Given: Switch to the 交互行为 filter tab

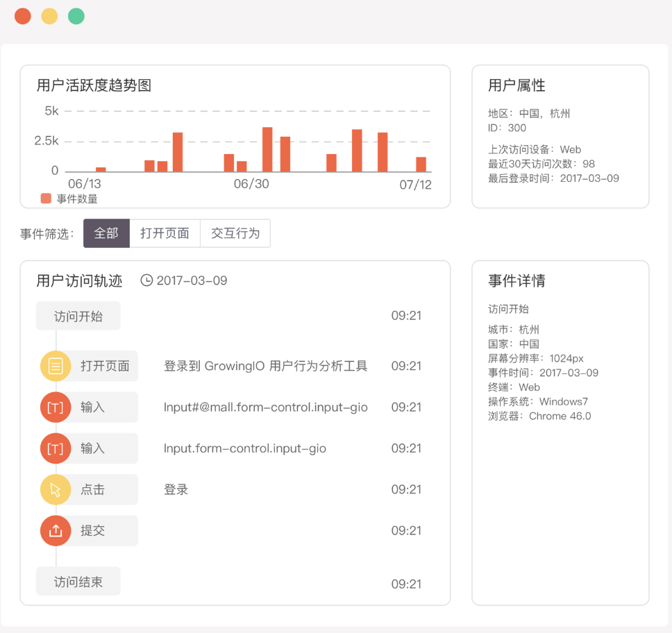Looking at the screenshot, I should click(235, 233).
